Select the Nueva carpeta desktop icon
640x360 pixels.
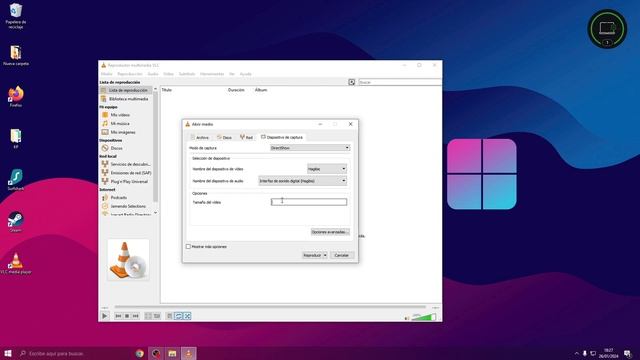(x=16, y=55)
